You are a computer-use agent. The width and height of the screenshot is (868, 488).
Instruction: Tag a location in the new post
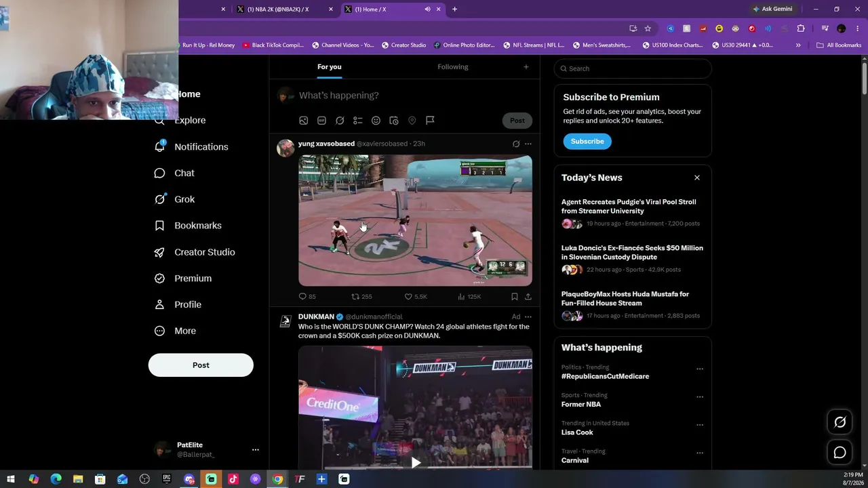pyautogui.click(x=412, y=121)
